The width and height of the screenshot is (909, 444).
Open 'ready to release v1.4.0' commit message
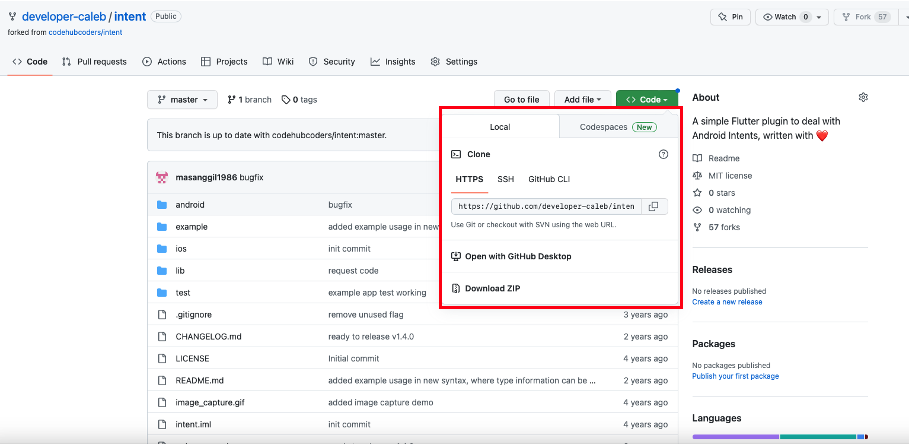[x=371, y=337]
